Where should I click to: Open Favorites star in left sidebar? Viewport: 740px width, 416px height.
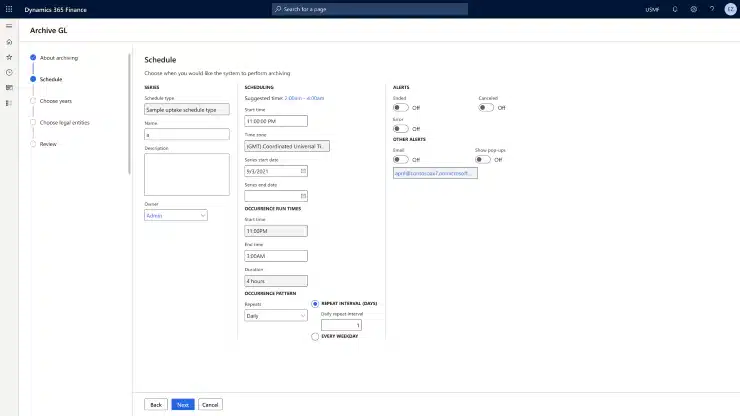[9, 57]
